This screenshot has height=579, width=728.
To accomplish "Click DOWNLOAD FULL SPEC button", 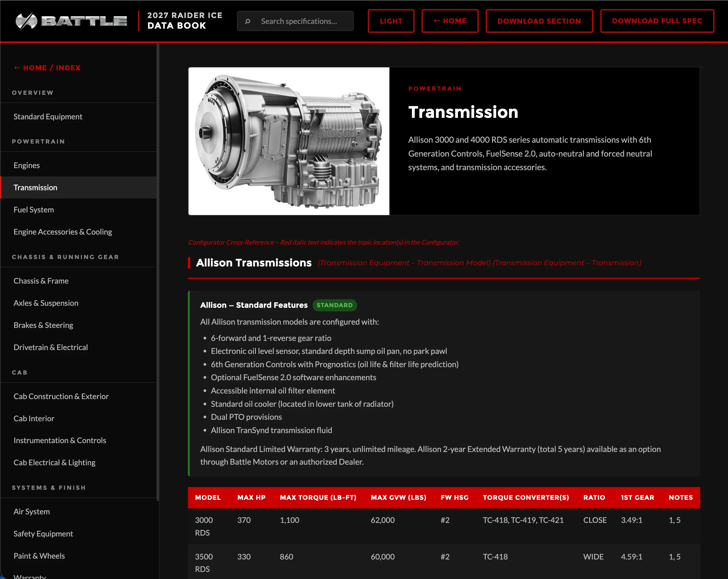I will pos(657,21).
